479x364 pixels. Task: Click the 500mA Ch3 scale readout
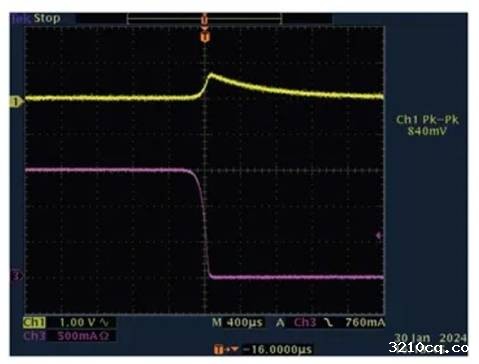point(78,336)
